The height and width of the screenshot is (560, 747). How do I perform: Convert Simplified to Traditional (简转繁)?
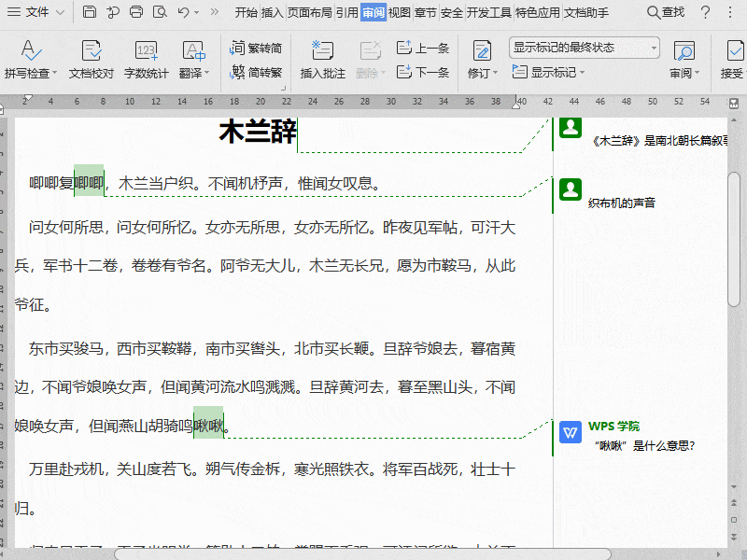coord(256,72)
